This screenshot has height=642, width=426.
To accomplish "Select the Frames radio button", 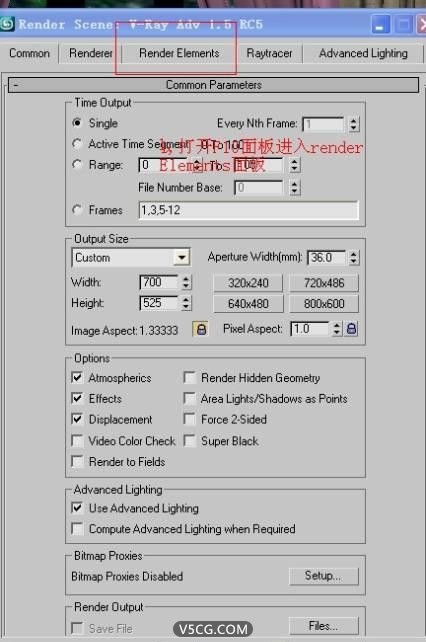I will [x=77, y=210].
